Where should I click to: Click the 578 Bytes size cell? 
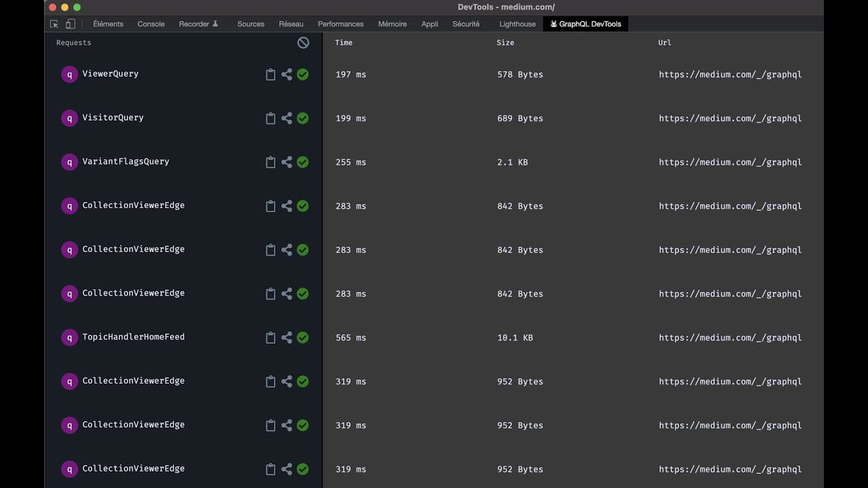coord(520,75)
